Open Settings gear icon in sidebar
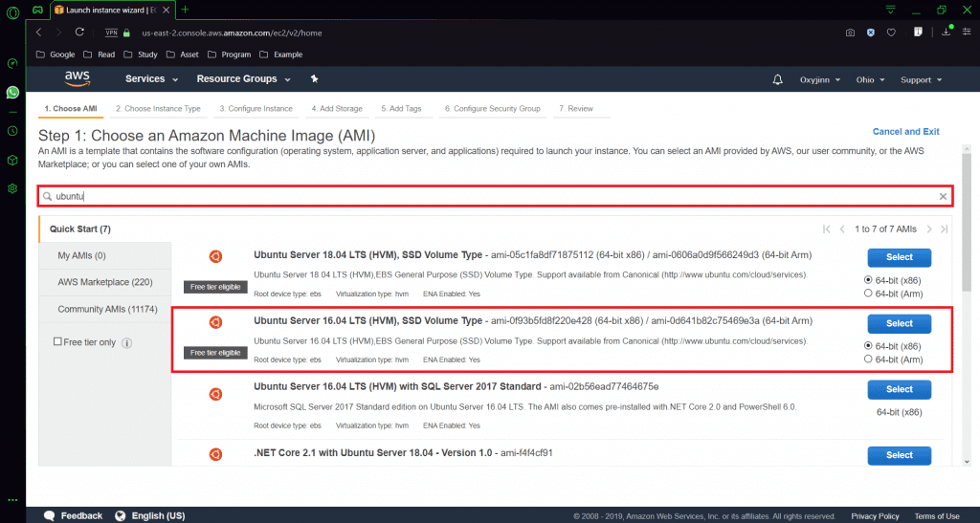The height and width of the screenshot is (523, 980). [12, 188]
